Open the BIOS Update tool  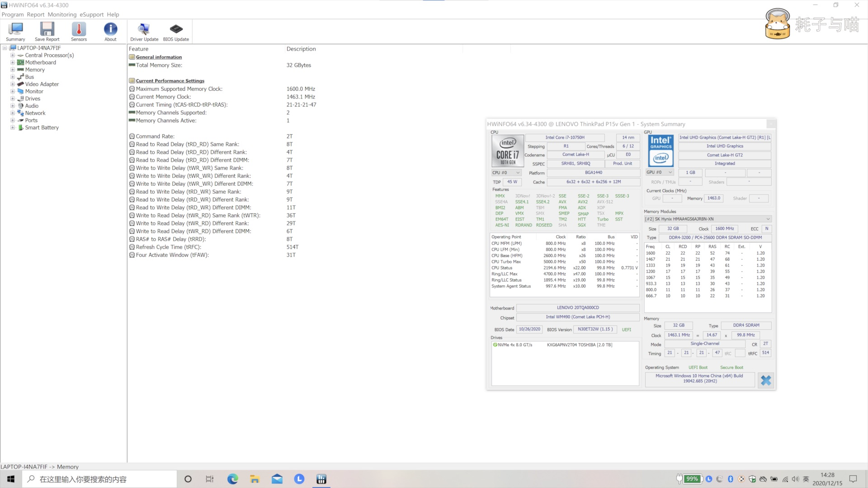coord(176,32)
